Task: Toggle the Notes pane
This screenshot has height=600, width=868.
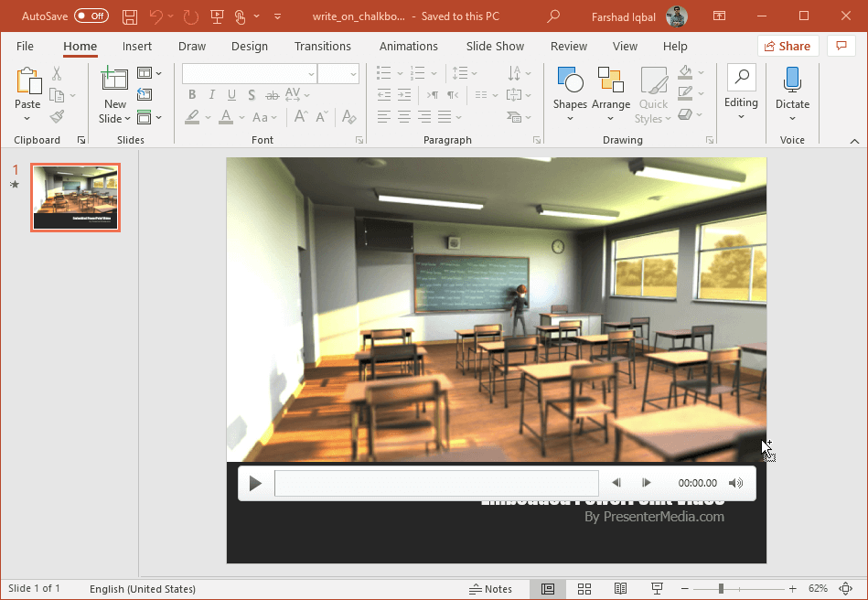Action: point(491,589)
